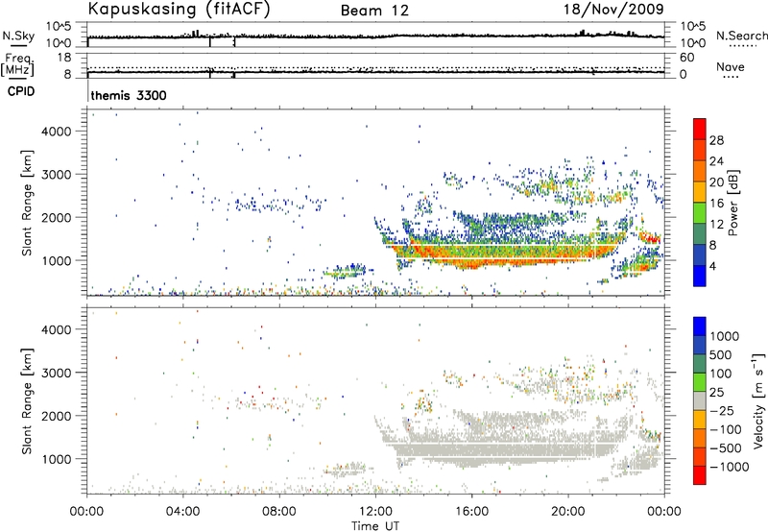Screen dimensions: 768x532
Task: Click the 'Velocity [m s⁻¹]' colorbar title
Action: pos(758,400)
